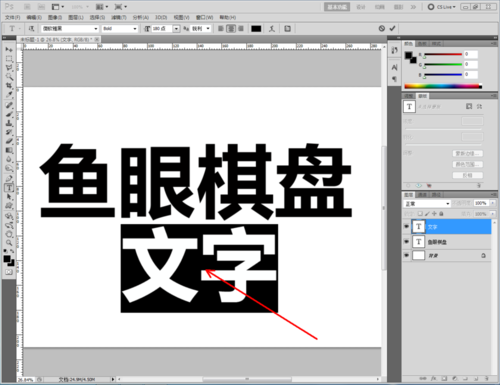500x385 pixels.
Task: Select the Eyedropper tool
Action: 9,95
